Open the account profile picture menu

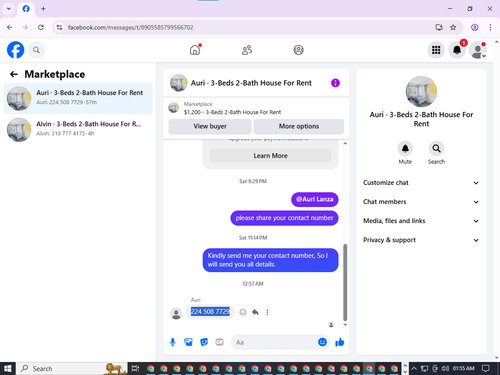pos(478,50)
